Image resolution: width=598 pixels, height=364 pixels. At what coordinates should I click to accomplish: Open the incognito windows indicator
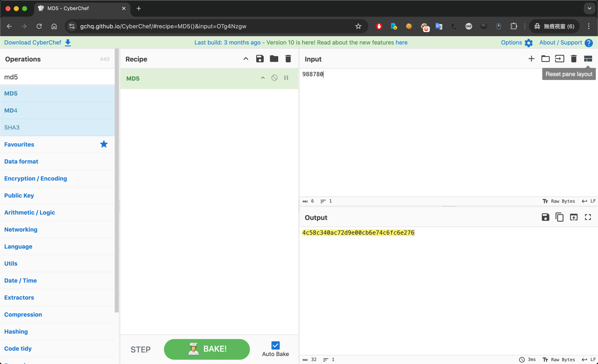[x=554, y=26]
